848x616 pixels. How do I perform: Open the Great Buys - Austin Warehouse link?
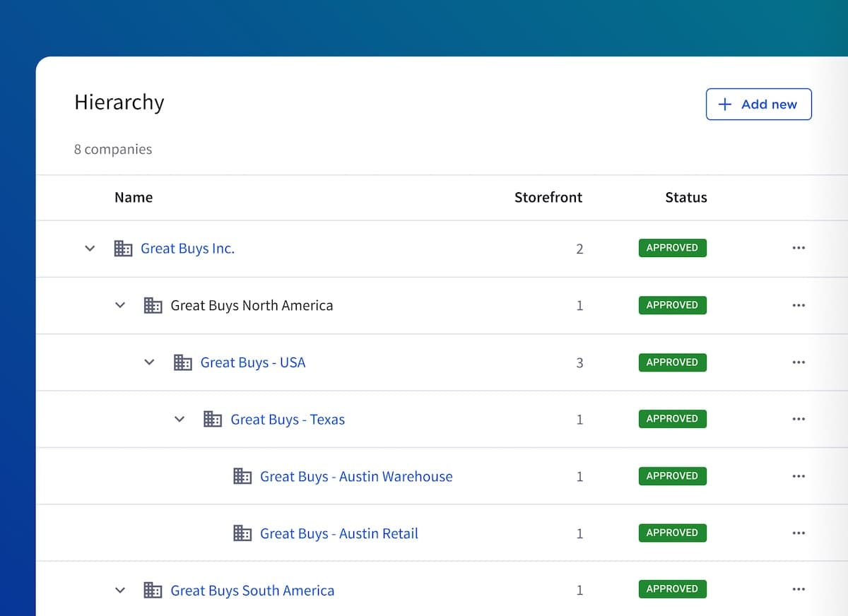coord(356,476)
